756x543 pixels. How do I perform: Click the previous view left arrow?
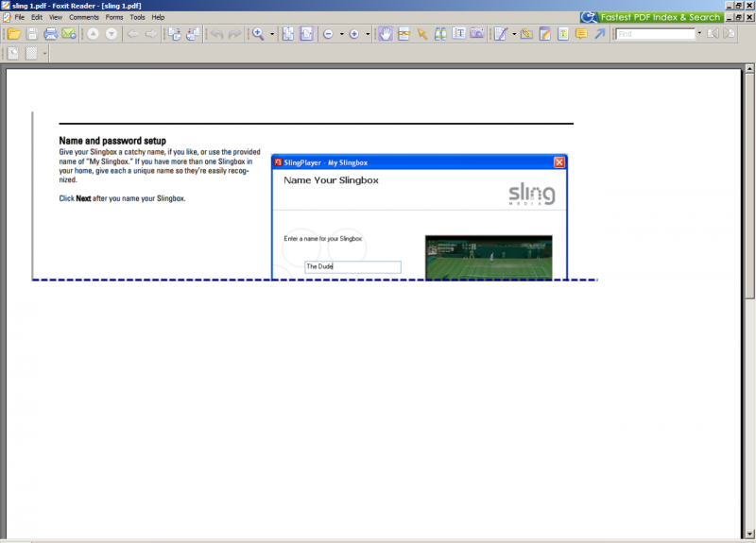132,34
